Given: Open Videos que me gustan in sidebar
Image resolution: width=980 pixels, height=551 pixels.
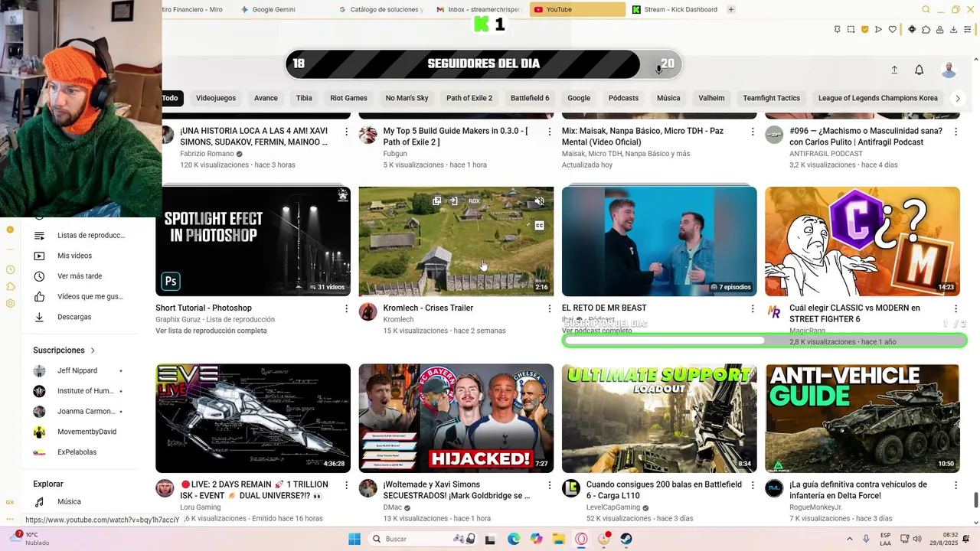Looking at the screenshot, I should click(81, 297).
